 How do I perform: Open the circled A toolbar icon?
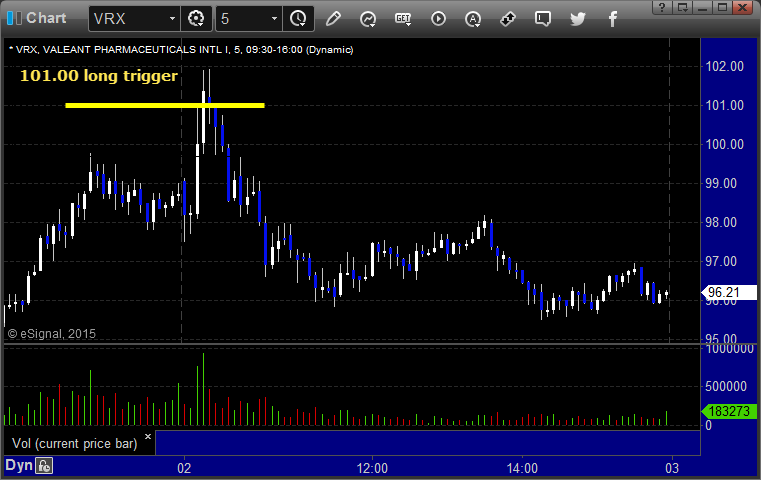click(x=473, y=19)
